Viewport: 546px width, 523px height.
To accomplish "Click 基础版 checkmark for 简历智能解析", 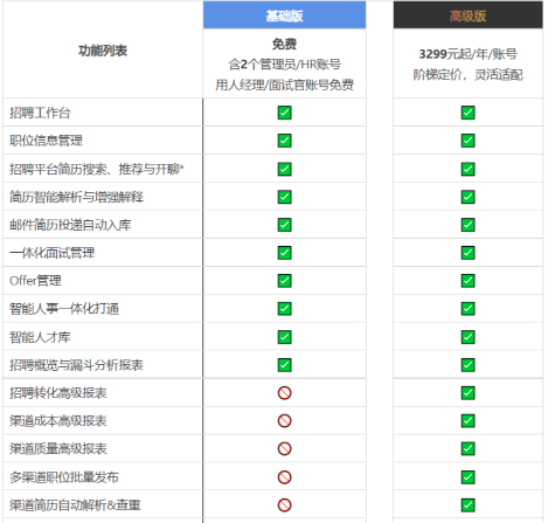I will pos(284,197).
